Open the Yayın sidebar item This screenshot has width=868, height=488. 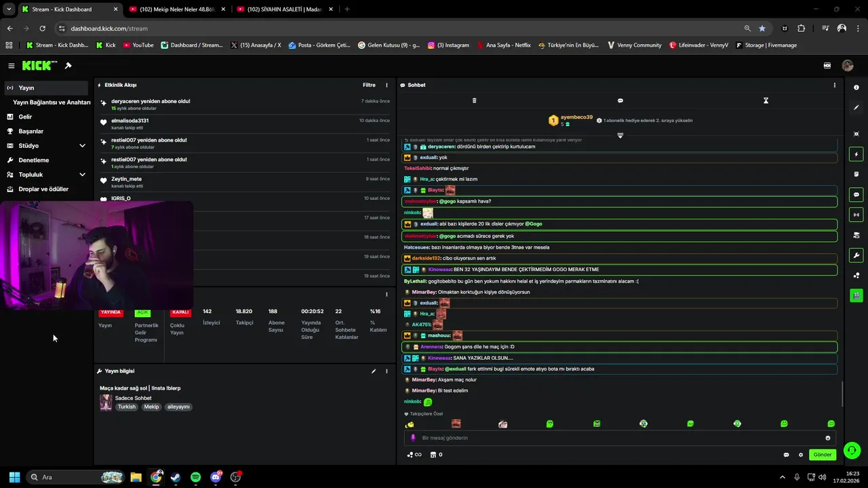pos(46,88)
